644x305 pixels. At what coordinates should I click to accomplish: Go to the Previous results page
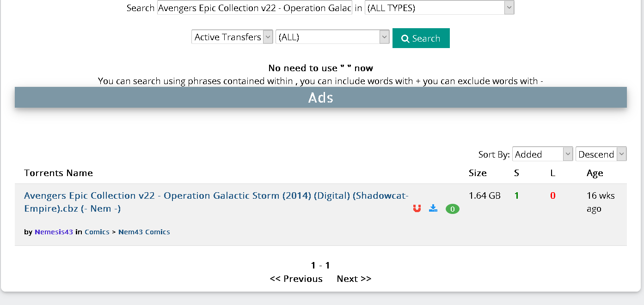click(x=296, y=279)
